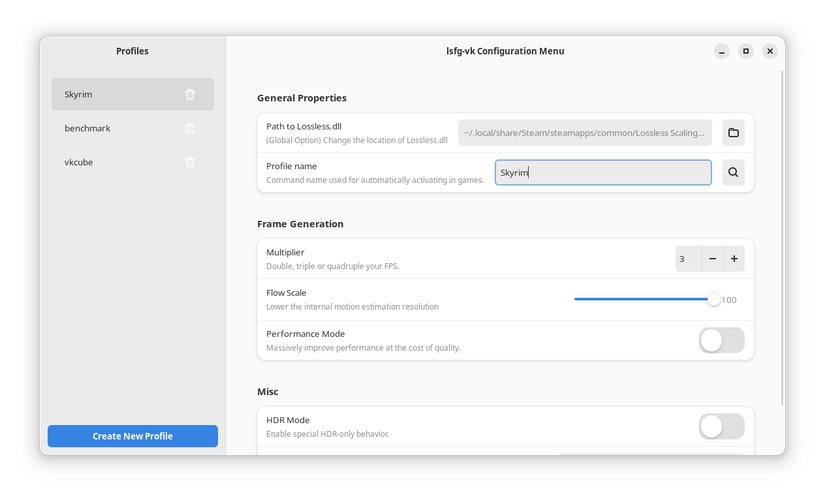The width and height of the screenshot is (825, 499).
Task: Click the Multiplier value field
Action: tap(688, 259)
